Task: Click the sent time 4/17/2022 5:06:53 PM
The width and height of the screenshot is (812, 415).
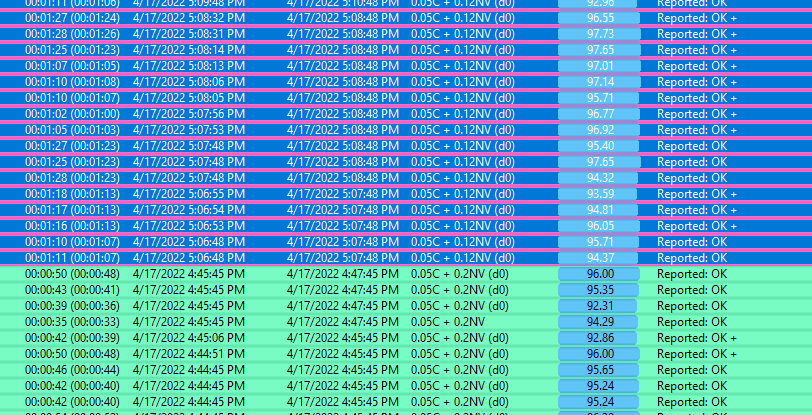Action: [188, 226]
